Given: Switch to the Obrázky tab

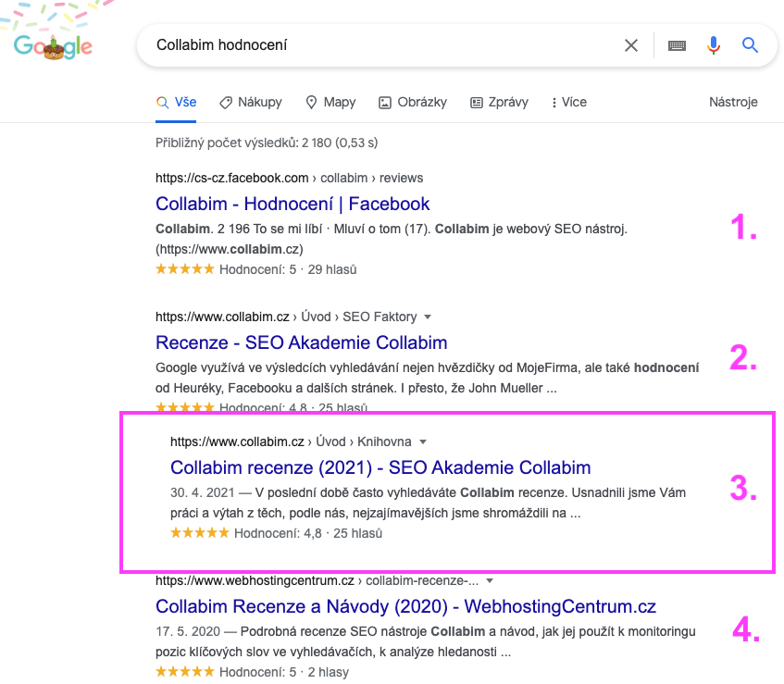Looking at the screenshot, I should (413, 102).
